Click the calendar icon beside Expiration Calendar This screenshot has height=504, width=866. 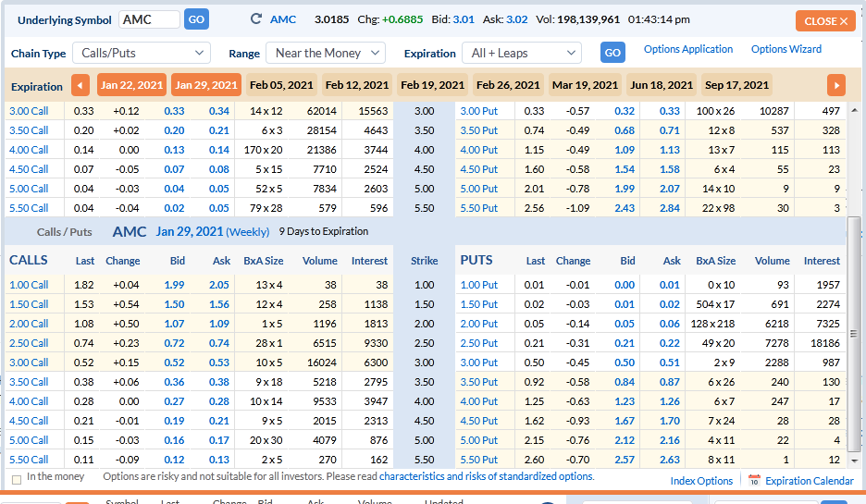pos(754,481)
